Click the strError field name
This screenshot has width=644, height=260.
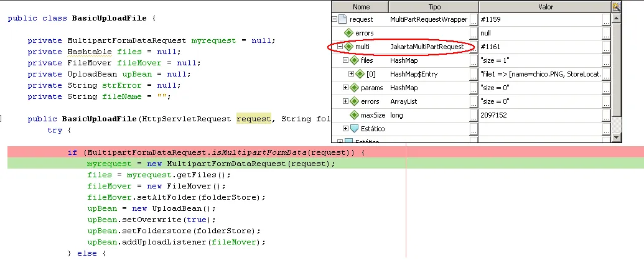pyautogui.click(x=122, y=85)
